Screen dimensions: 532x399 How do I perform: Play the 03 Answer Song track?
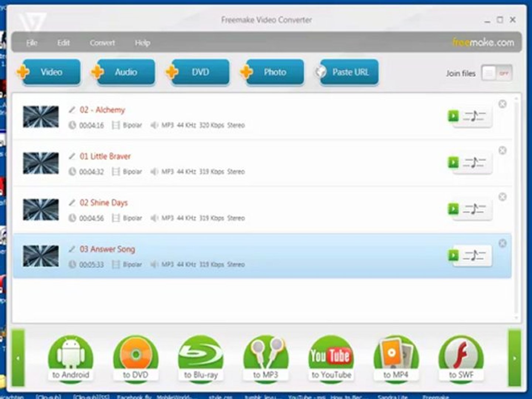coord(453,255)
